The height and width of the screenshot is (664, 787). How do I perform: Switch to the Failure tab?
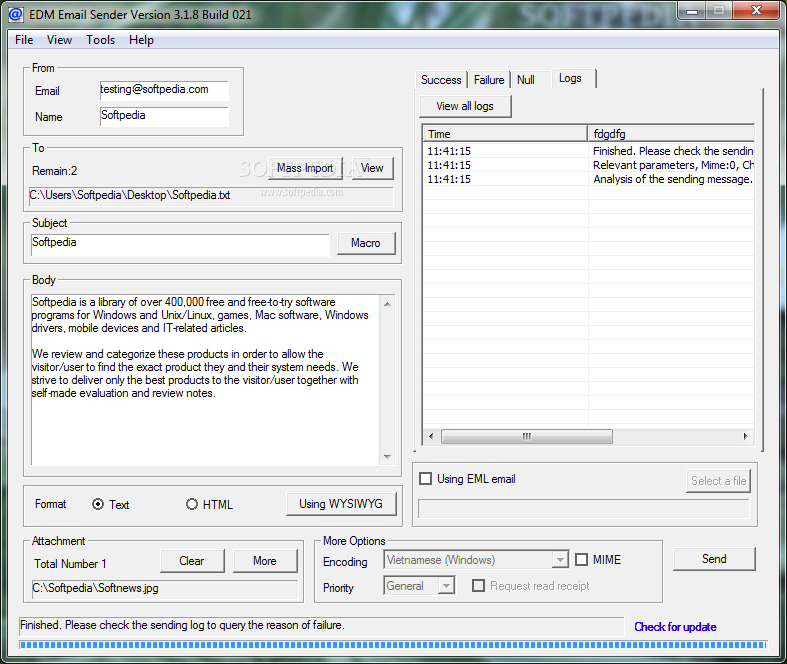[489, 80]
